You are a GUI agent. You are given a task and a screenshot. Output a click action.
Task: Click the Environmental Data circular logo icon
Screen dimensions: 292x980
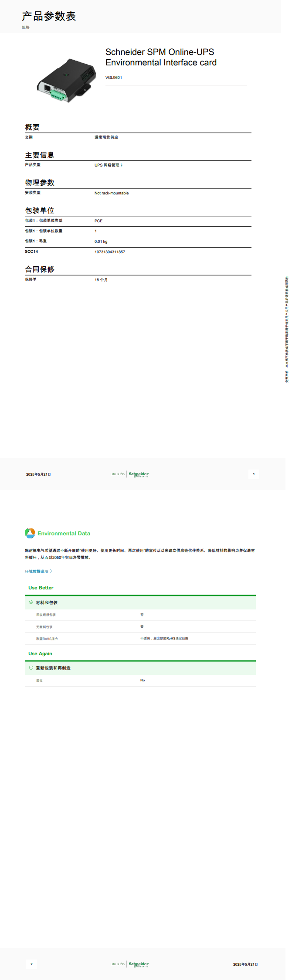click(30, 533)
